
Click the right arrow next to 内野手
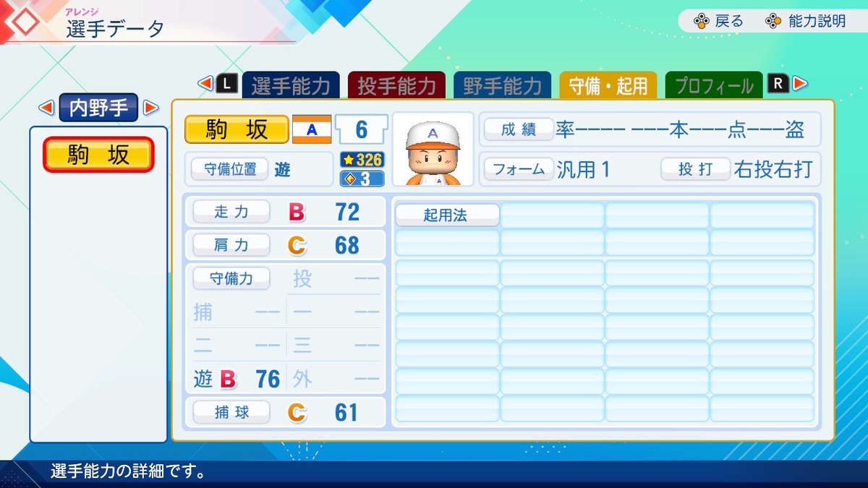point(150,108)
